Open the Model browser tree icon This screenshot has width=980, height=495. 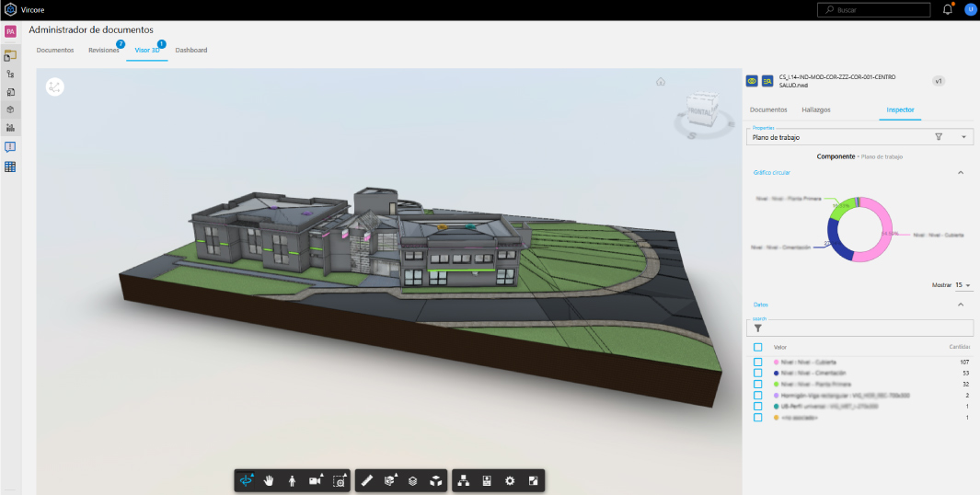point(464,480)
